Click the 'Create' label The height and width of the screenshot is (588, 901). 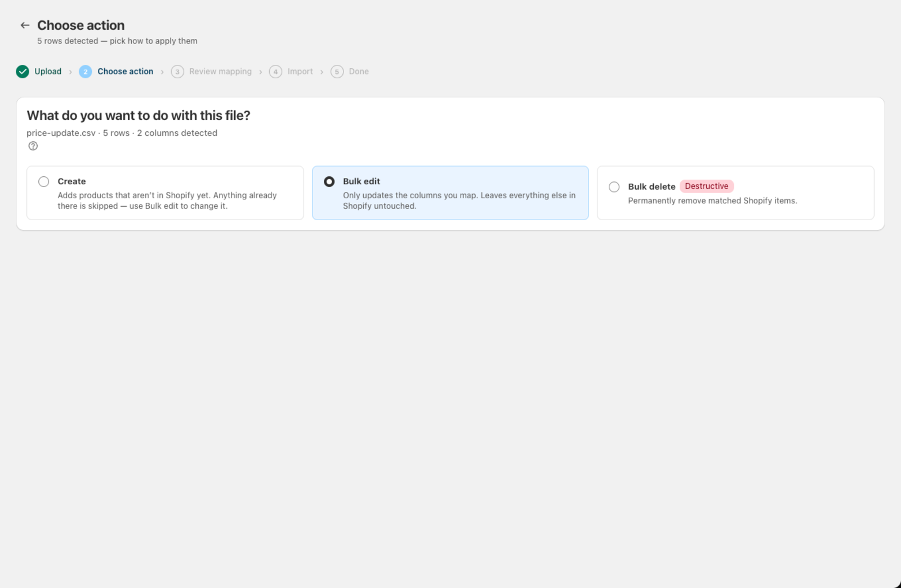coord(72,181)
